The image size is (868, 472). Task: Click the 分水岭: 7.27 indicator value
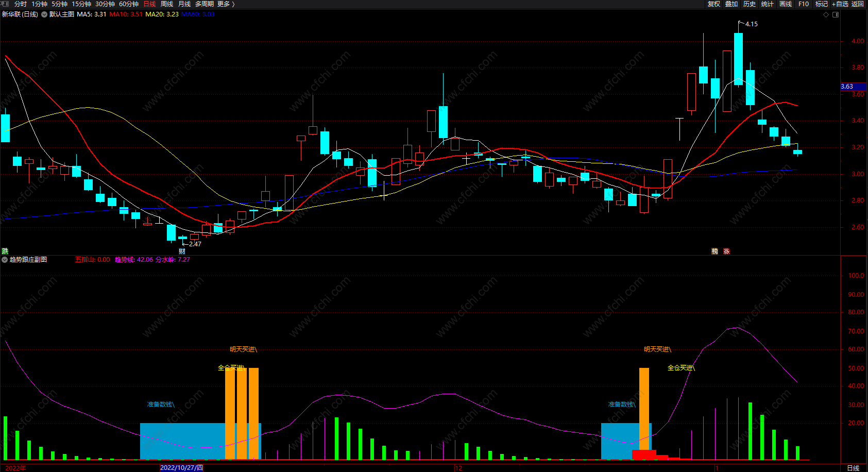173,260
